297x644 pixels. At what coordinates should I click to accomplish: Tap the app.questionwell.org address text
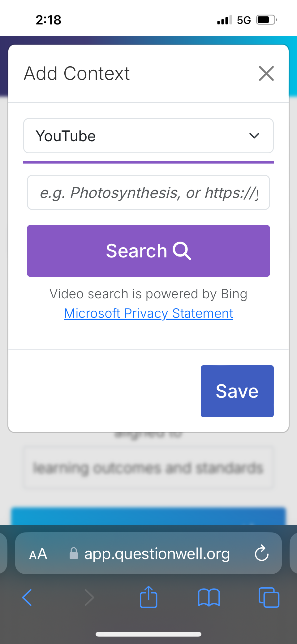157,554
